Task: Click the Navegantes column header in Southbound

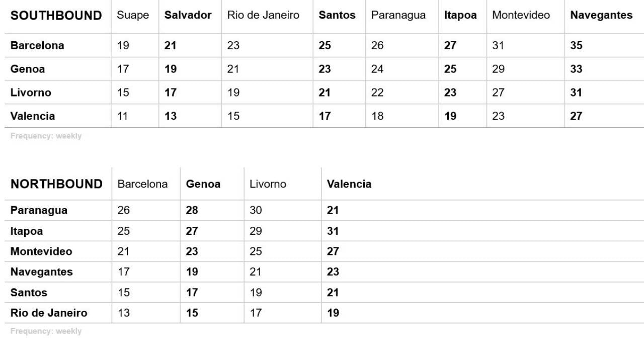Action: (601, 15)
